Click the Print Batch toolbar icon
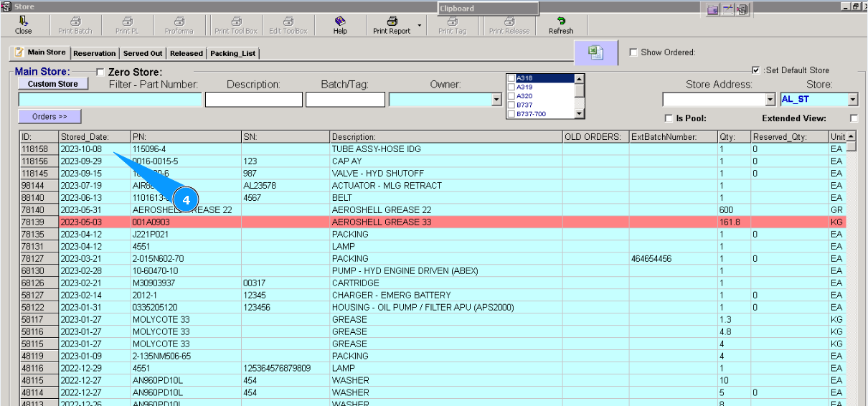 (75, 25)
